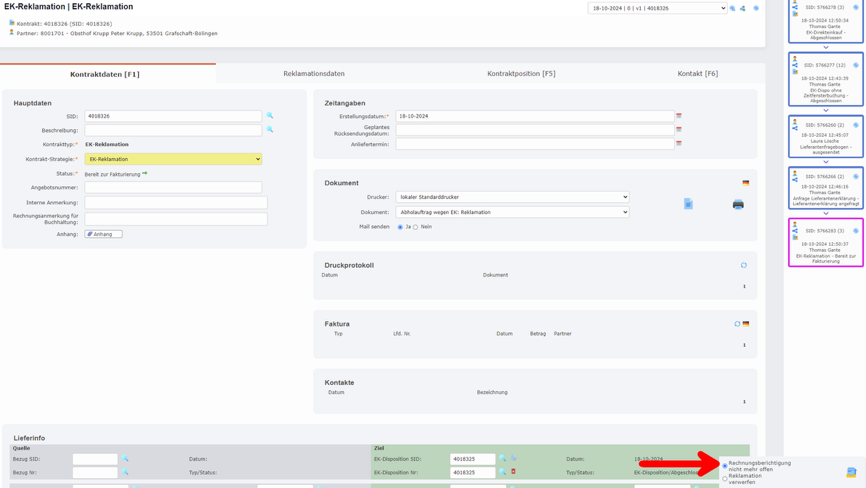Expand the Dokument selection dropdown
Image resolution: width=866 pixels, height=488 pixels.
512,212
